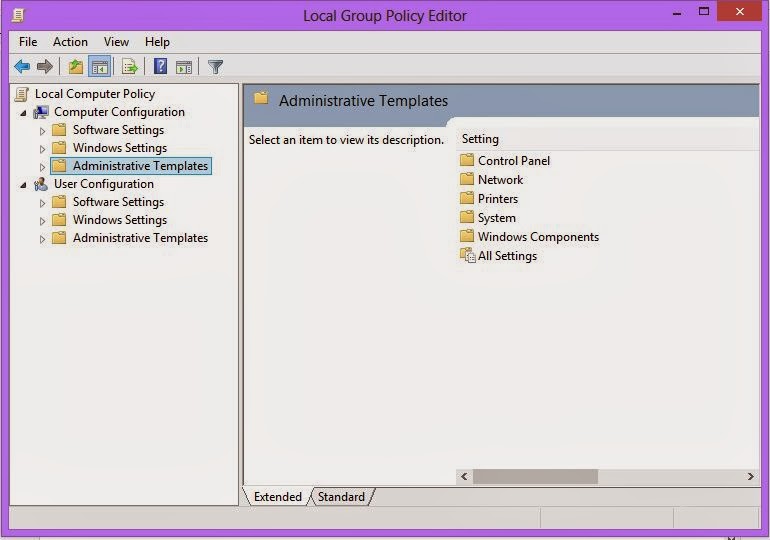This screenshot has width=770, height=540.
Task: Expand Administrative Templates under User Configuration
Action: (x=42, y=239)
